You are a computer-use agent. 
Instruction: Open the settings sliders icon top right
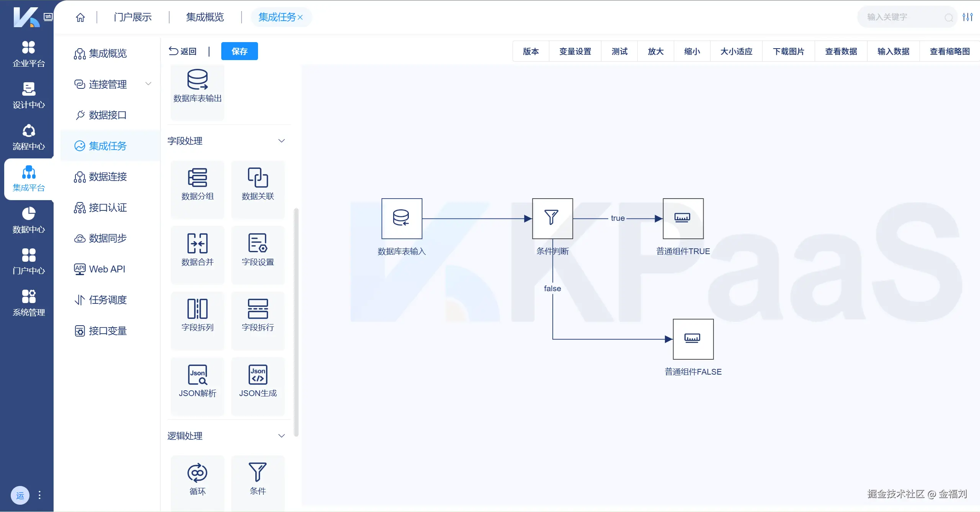pos(967,17)
